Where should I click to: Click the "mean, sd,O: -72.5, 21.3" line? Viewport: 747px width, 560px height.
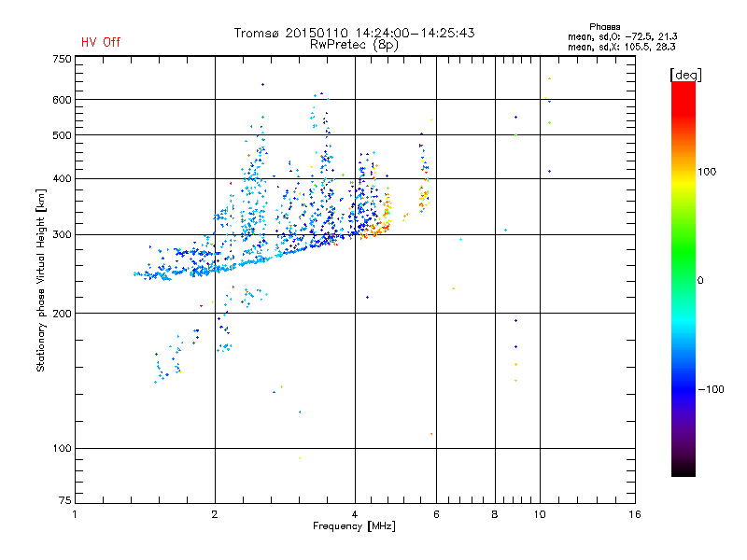pos(622,36)
